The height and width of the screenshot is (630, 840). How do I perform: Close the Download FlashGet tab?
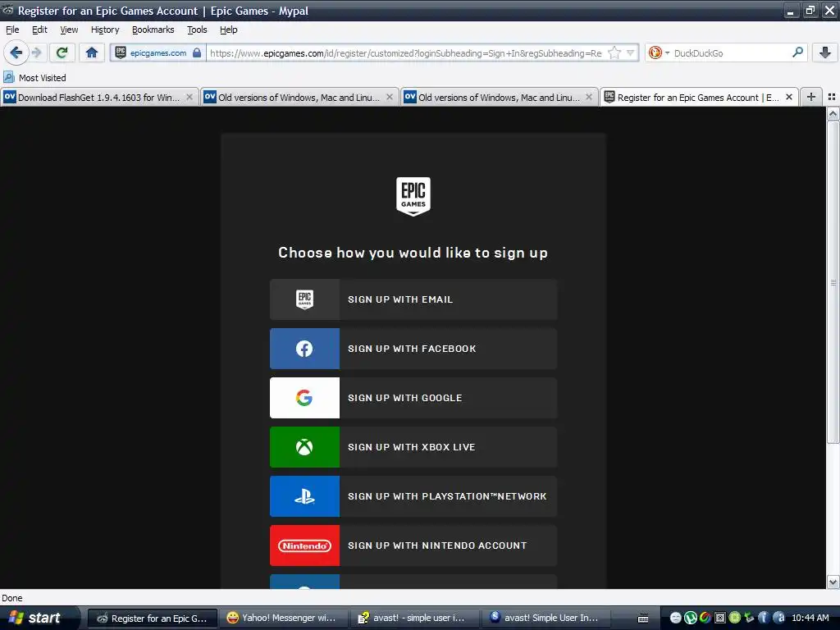[189, 97]
